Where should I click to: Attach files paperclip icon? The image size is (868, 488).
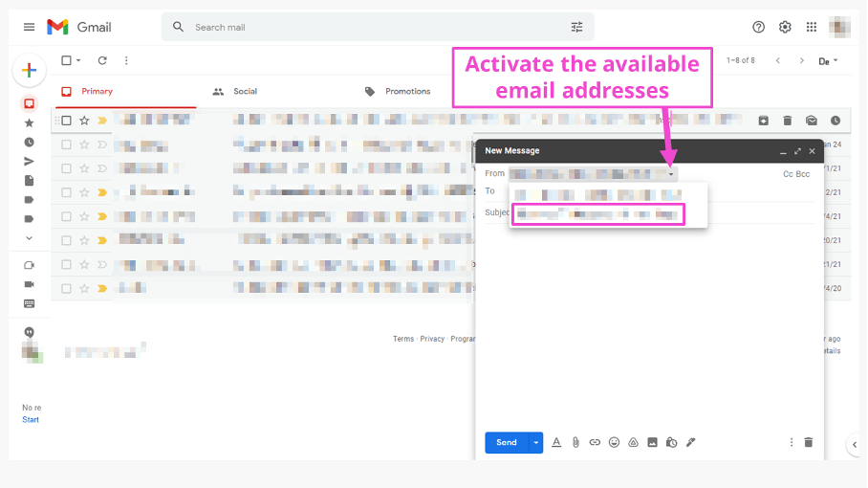tap(575, 442)
